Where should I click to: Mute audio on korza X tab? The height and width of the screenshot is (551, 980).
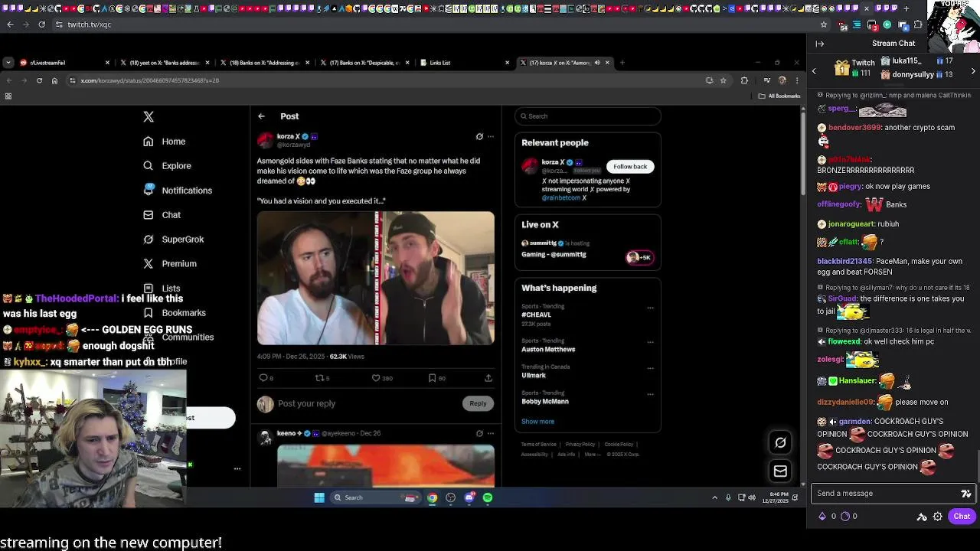pos(597,63)
